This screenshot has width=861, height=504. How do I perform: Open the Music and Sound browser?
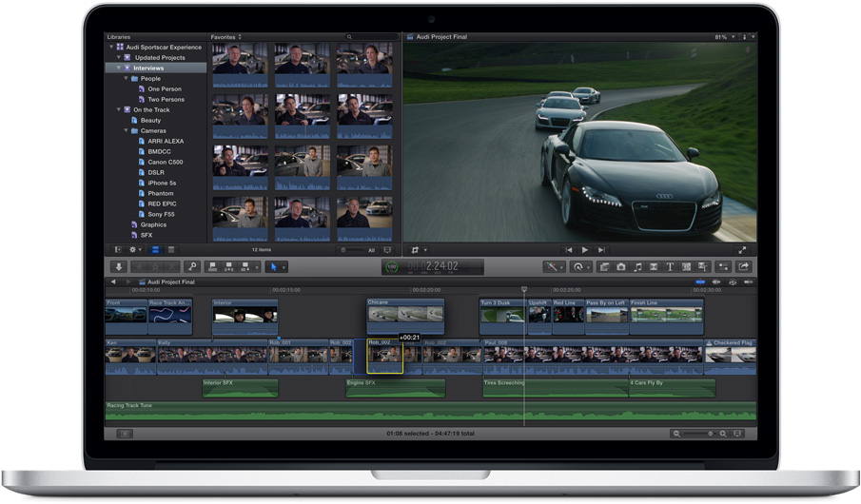point(637,267)
